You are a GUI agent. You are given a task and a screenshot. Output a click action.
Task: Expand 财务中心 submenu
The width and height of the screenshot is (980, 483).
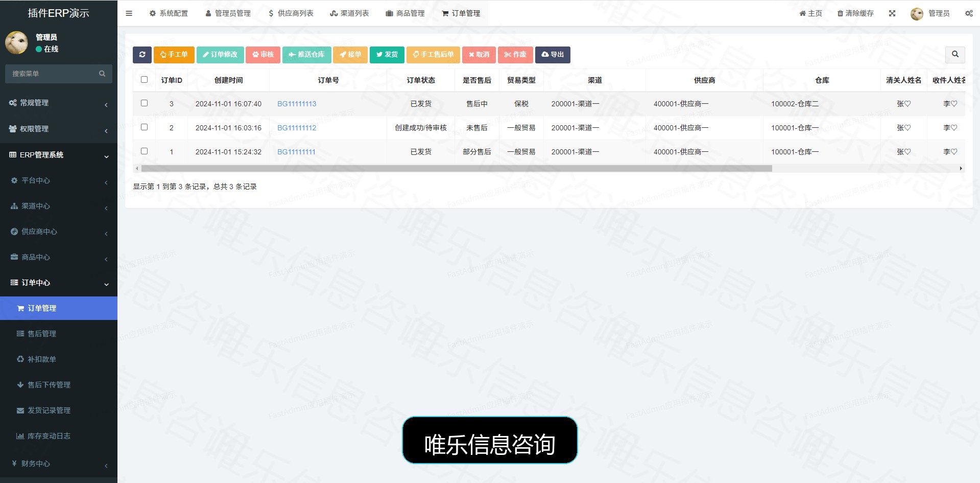point(59,464)
